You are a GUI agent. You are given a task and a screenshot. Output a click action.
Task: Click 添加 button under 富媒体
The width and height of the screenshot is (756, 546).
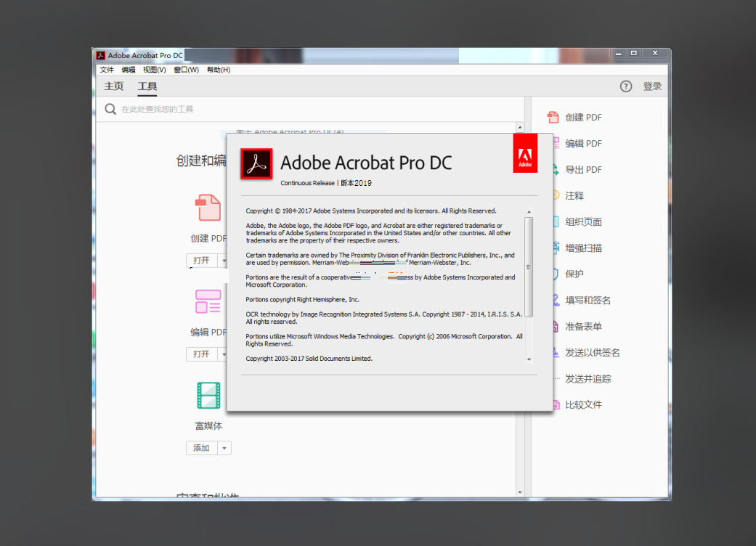pyautogui.click(x=201, y=448)
